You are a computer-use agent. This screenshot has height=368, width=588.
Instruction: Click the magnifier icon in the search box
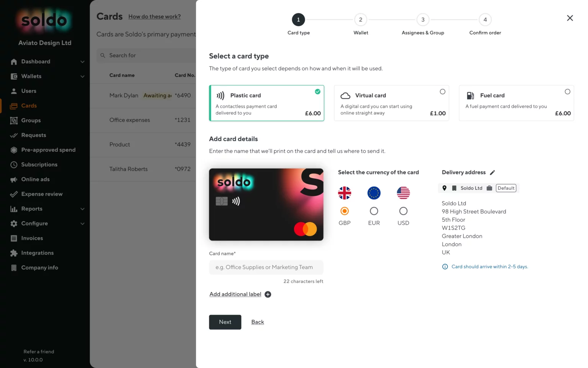(x=103, y=56)
